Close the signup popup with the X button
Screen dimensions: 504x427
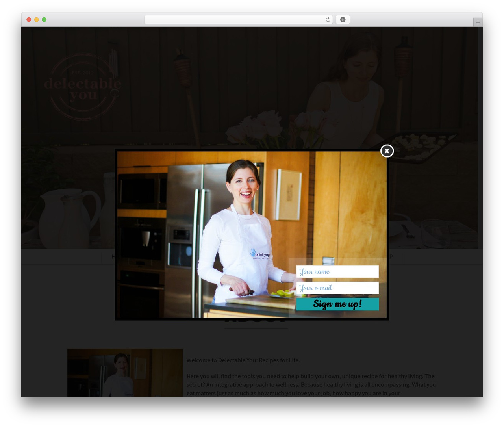[x=387, y=151]
